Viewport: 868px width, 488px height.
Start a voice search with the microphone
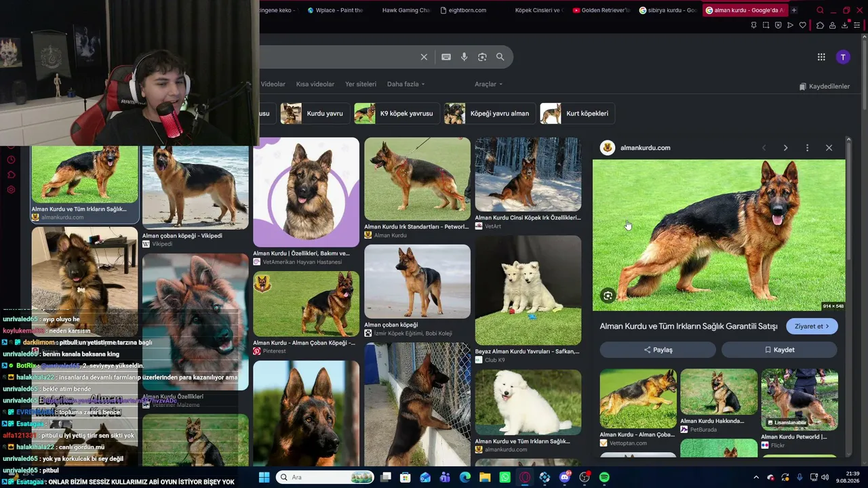click(464, 57)
